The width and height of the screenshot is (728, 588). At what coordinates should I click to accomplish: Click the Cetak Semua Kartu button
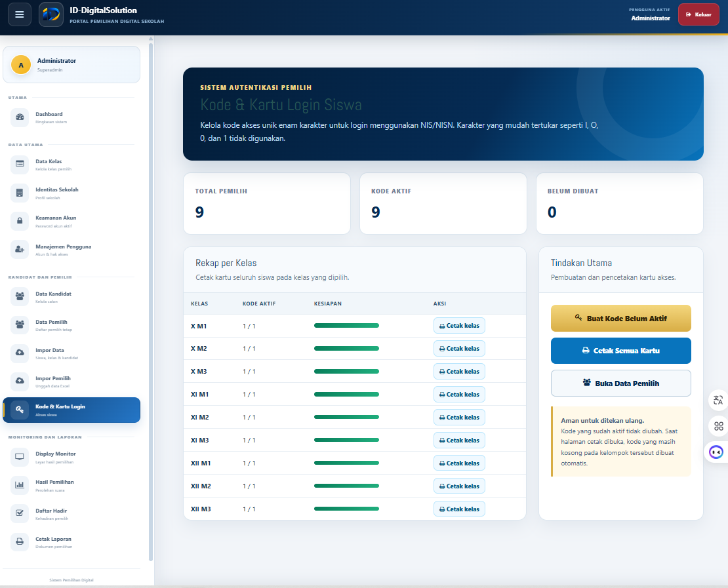pos(620,351)
